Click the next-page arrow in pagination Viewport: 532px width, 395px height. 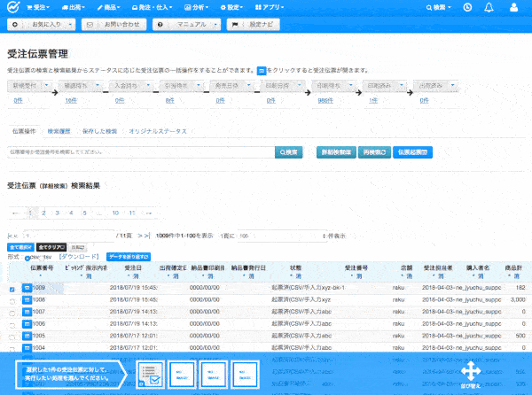tap(149, 213)
